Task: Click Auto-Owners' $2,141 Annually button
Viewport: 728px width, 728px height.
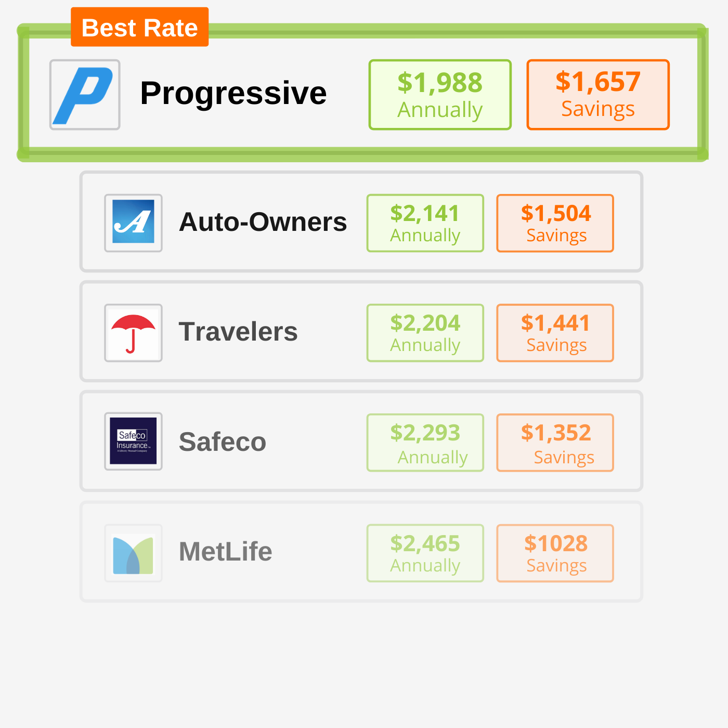Action: 425,223
